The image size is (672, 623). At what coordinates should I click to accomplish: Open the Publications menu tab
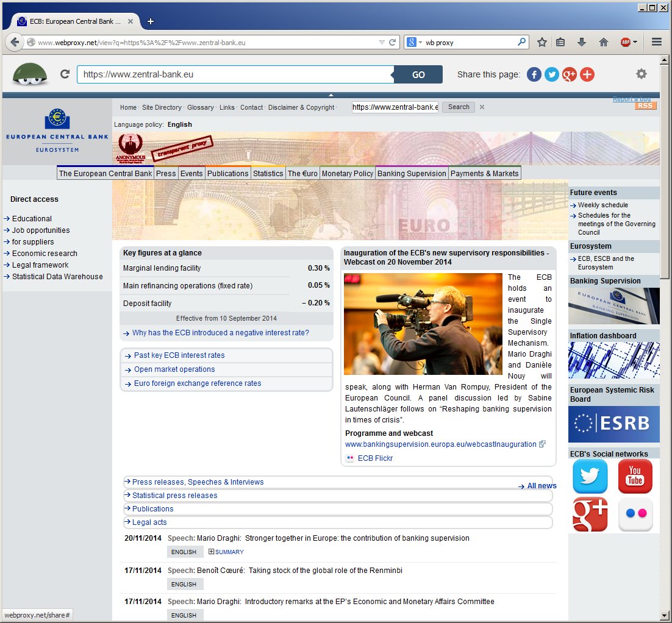(227, 173)
